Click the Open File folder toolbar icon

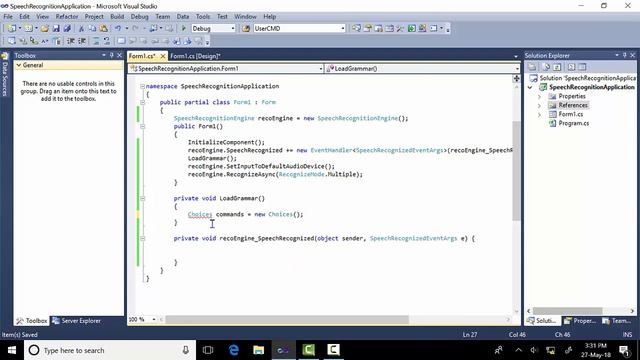[44, 29]
